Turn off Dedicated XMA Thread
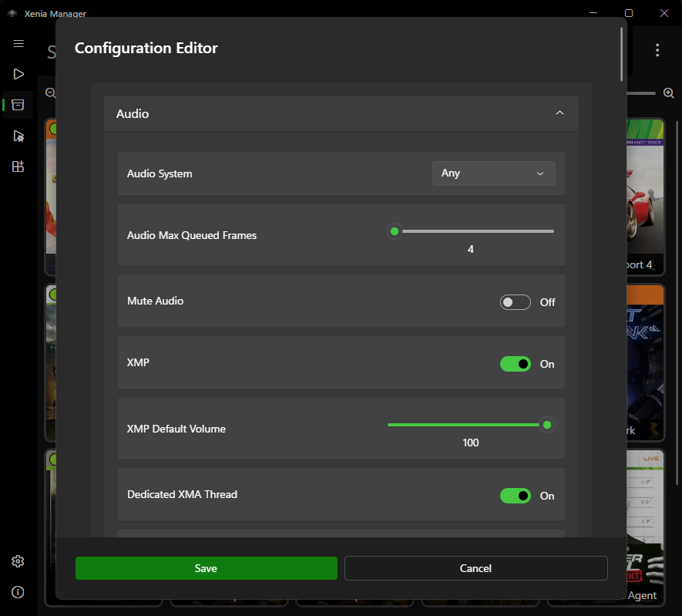Viewport: 682px width, 616px height. pos(515,495)
